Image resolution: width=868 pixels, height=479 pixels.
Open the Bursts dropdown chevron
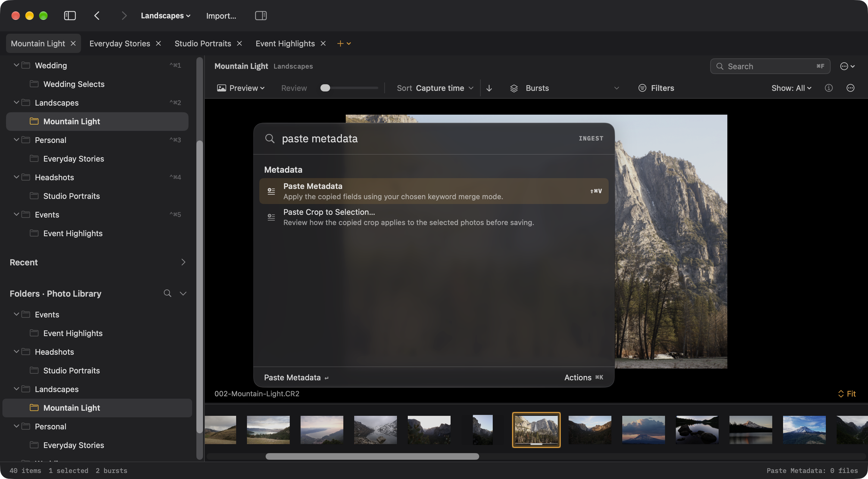[x=616, y=88]
